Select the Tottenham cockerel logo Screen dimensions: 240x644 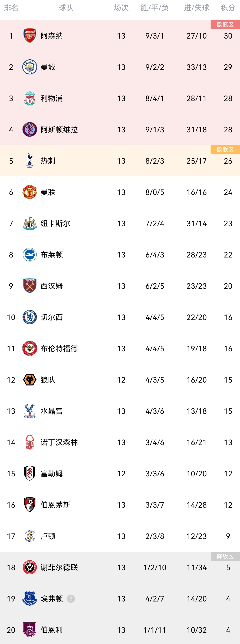coord(30,161)
